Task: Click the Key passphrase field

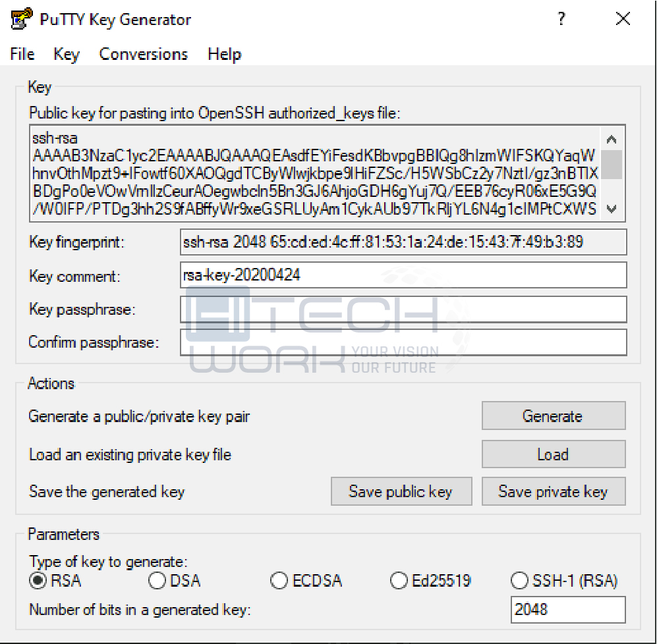Action: [x=403, y=309]
